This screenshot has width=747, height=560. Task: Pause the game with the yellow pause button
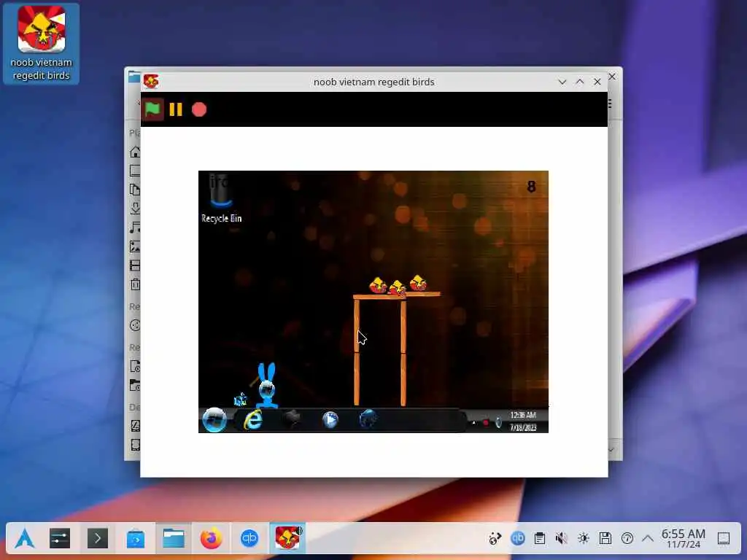point(176,109)
